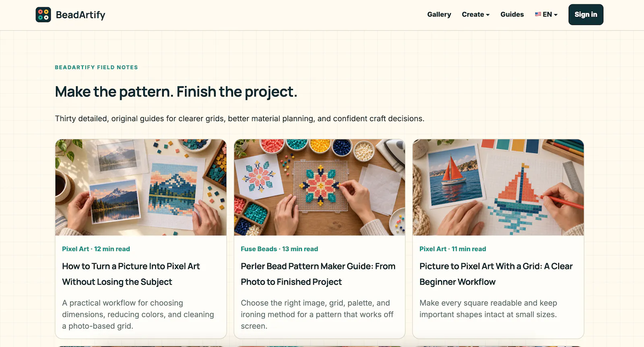The height and width of the screenshot is (347, 644).
Task: Click the BeadArtify logo icon
Action: (x=43, y=14)
